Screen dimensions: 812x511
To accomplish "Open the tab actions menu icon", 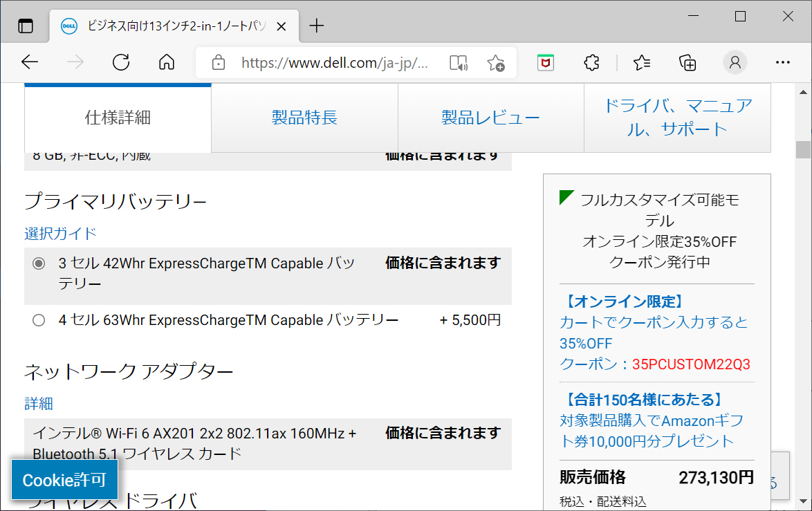I will tap(26, 26).
